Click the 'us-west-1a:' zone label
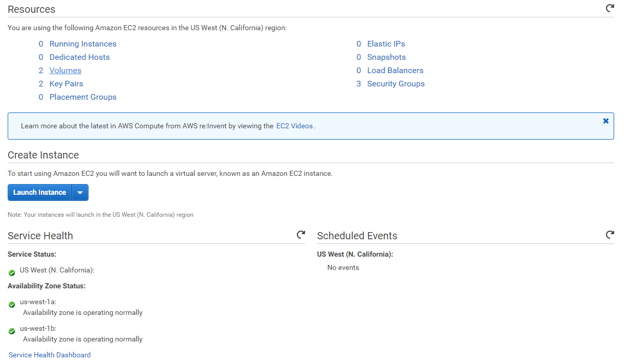This screenshot has width=630, height=364. point(38,302)
